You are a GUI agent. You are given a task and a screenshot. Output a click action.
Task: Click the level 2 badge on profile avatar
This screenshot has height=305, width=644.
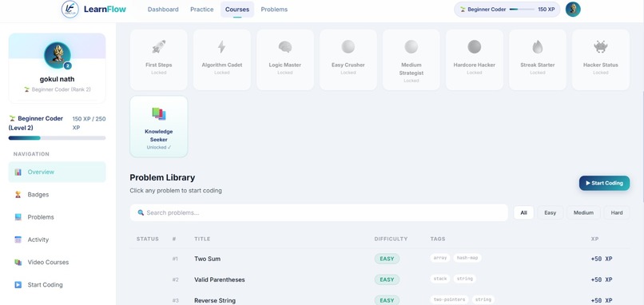(x=67, y=65)
